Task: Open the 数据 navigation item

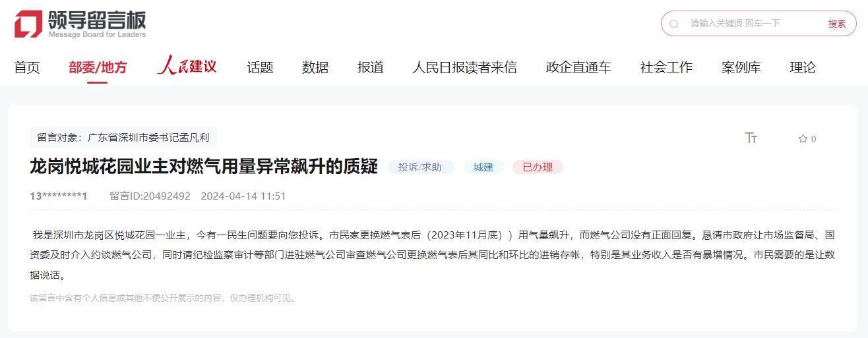Action: point(315,67)
